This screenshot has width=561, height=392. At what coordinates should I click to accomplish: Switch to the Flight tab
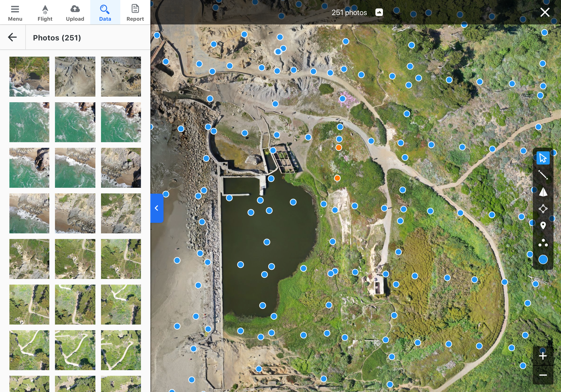click(45, 12)
